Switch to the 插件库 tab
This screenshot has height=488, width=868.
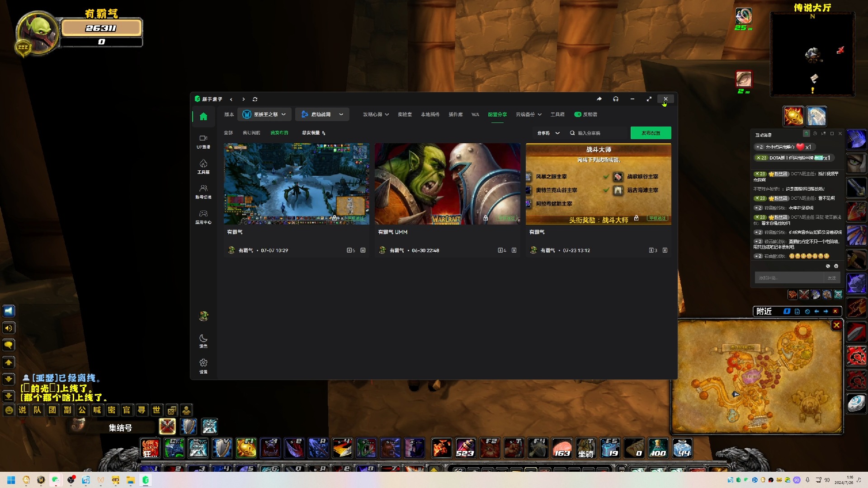pos(455,115)
